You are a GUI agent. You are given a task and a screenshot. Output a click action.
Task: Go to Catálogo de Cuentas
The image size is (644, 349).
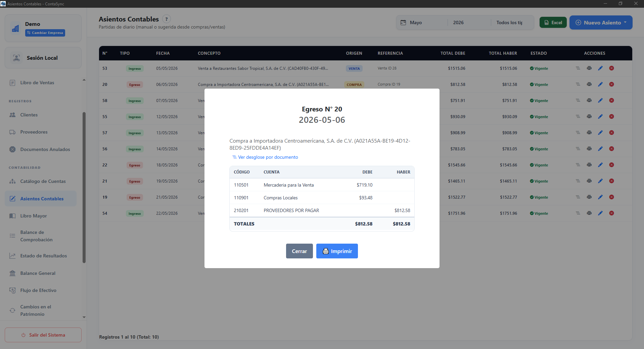[x=43, y=181]
